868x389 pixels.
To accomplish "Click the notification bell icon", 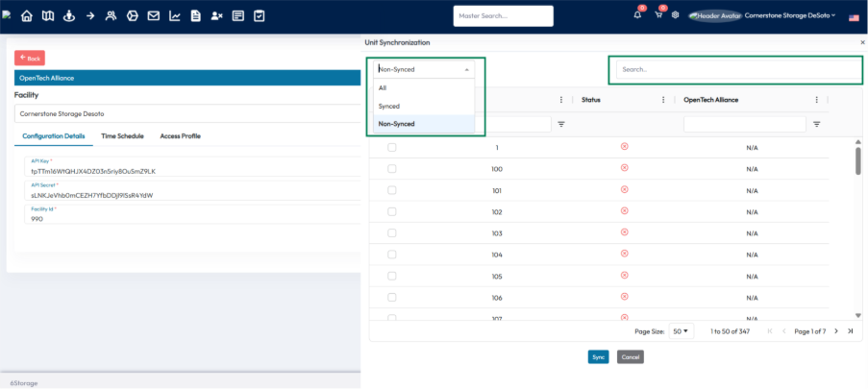I will point(637,15).
